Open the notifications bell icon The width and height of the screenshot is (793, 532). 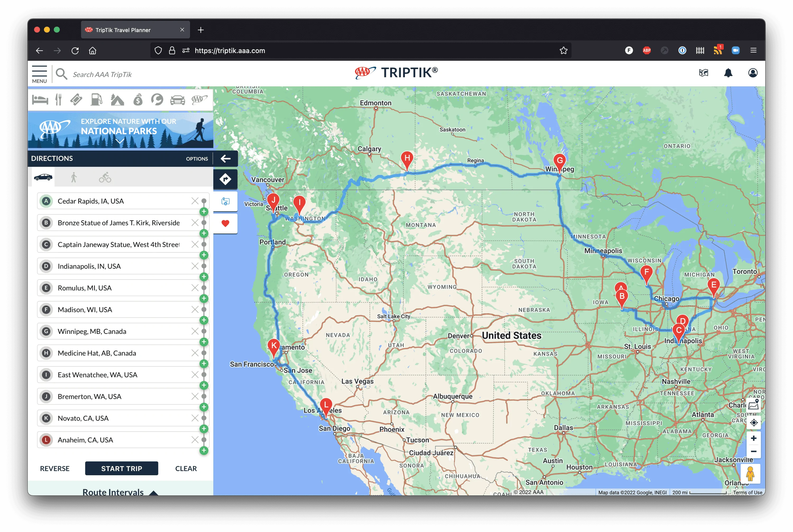tap(728, 73)
